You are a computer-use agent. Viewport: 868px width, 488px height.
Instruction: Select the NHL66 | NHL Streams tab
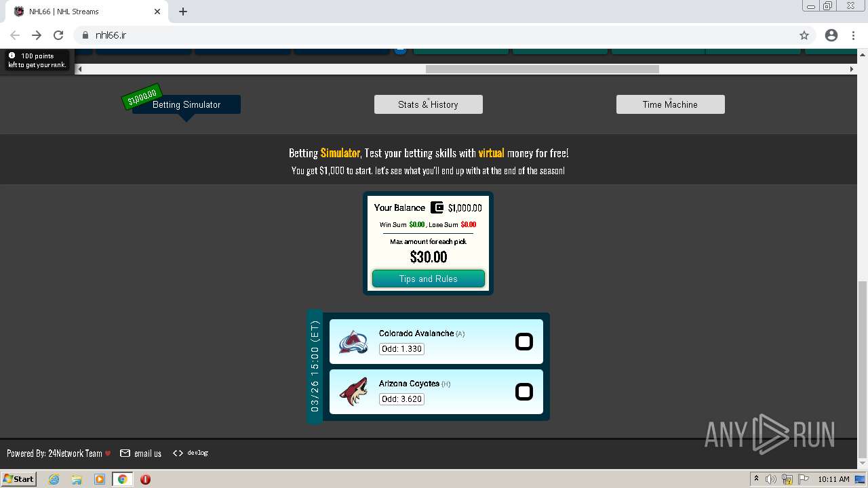coord(88,12)
